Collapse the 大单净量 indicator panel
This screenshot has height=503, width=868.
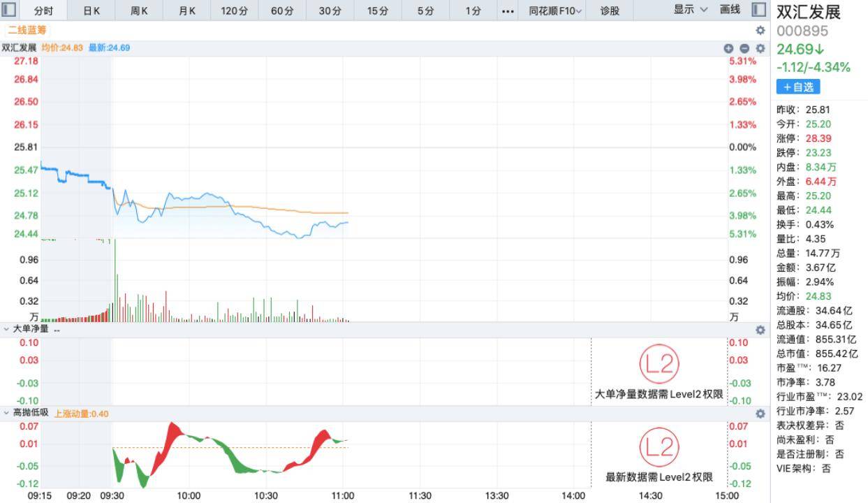click(x=7, y=328)
